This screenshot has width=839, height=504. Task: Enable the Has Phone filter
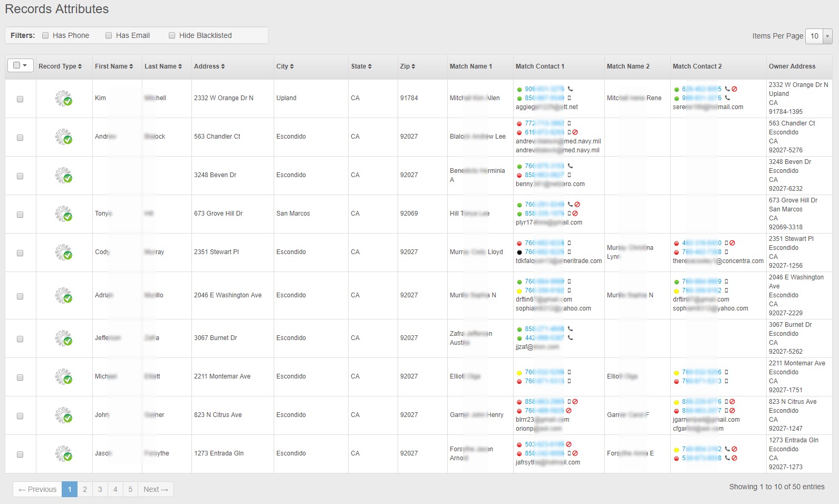coord(46,35)
